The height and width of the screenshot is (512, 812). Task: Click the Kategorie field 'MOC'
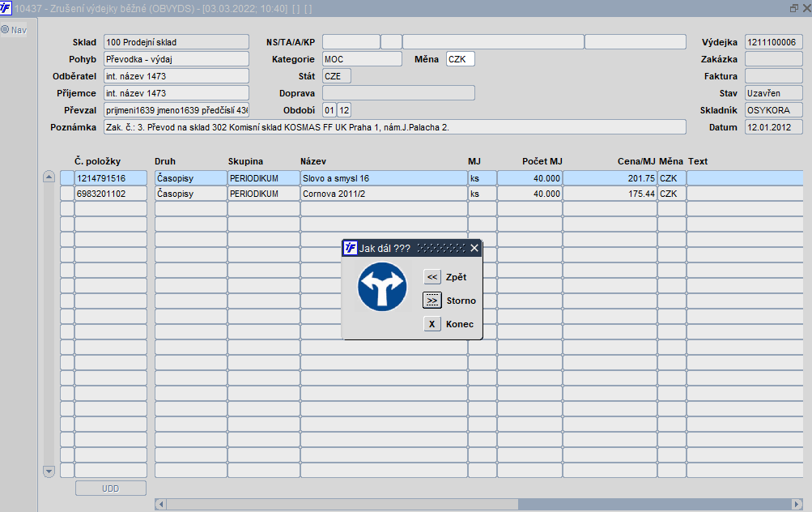pyautogui.click(x=362, y=59)
